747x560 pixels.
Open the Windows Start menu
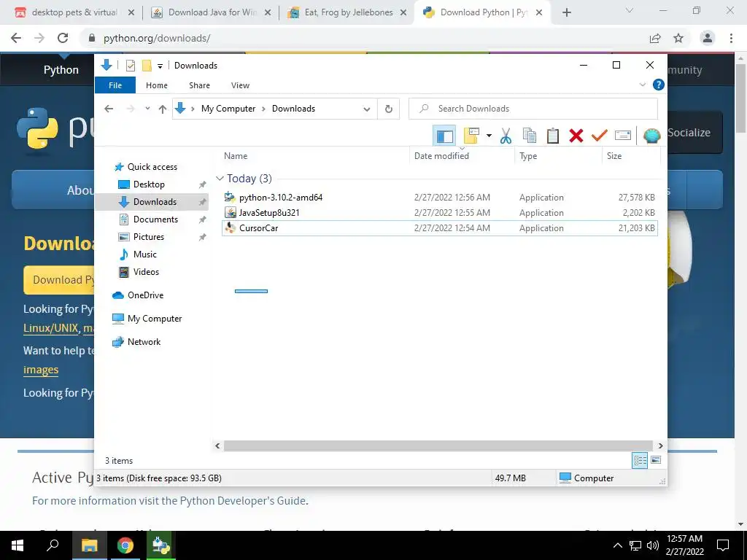click(18, 545)
